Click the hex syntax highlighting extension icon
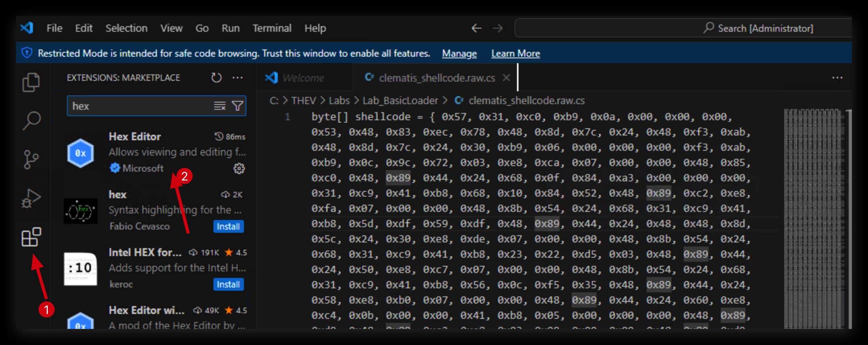Viewport: 868px width, 345px height. [81, 211]
